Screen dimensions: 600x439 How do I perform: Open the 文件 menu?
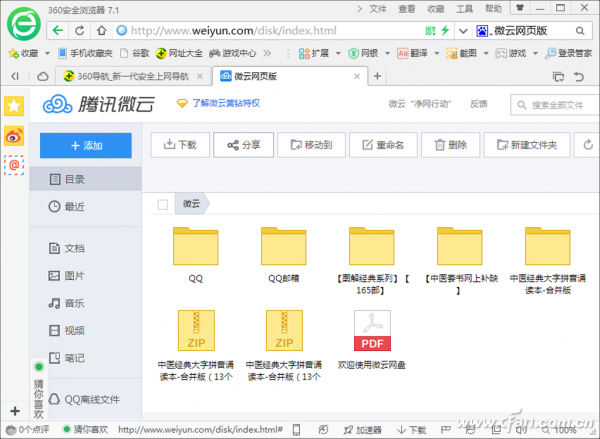(377, 8)
